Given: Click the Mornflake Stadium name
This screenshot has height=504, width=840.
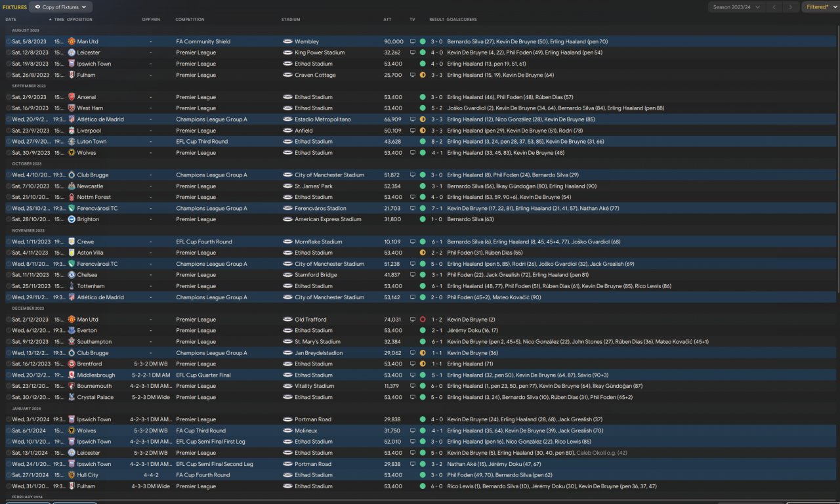Looking at the screenshot, I should coord(318,242).
